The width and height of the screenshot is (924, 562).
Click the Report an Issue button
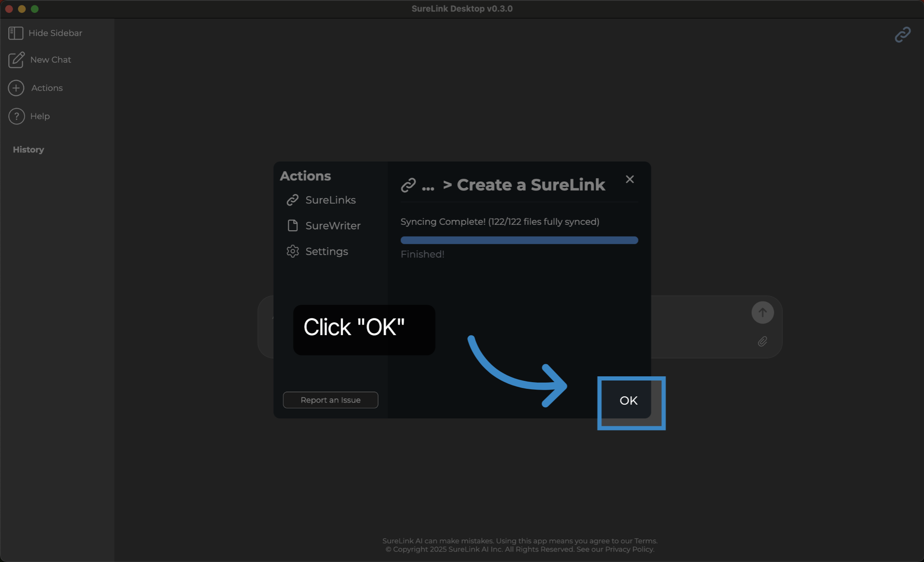(330, 400)
